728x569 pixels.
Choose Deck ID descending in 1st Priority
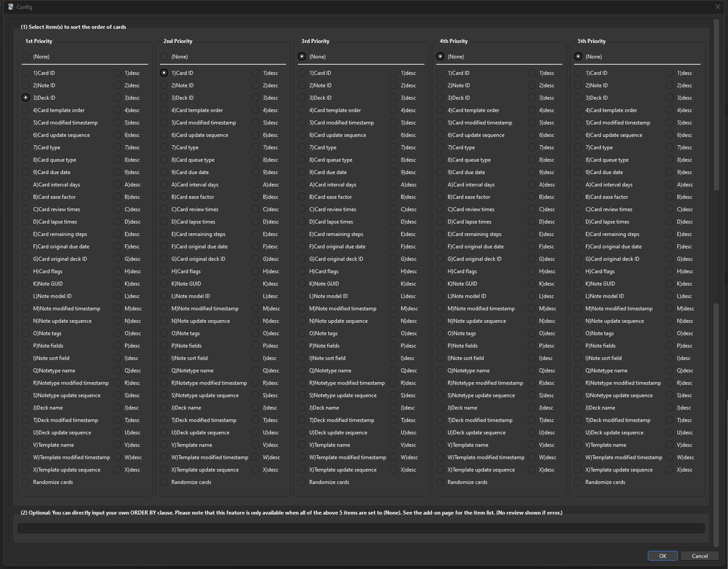(x=117, y=98)
